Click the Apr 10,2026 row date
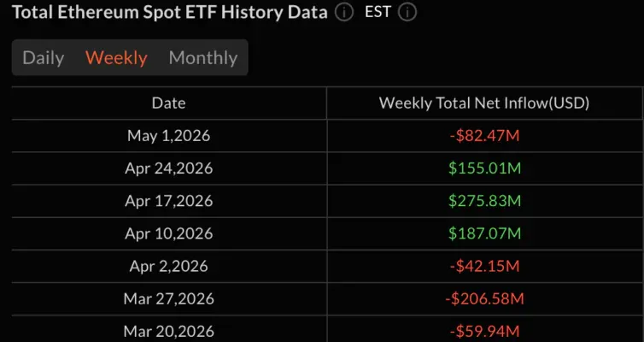 (x=169, y=233)
